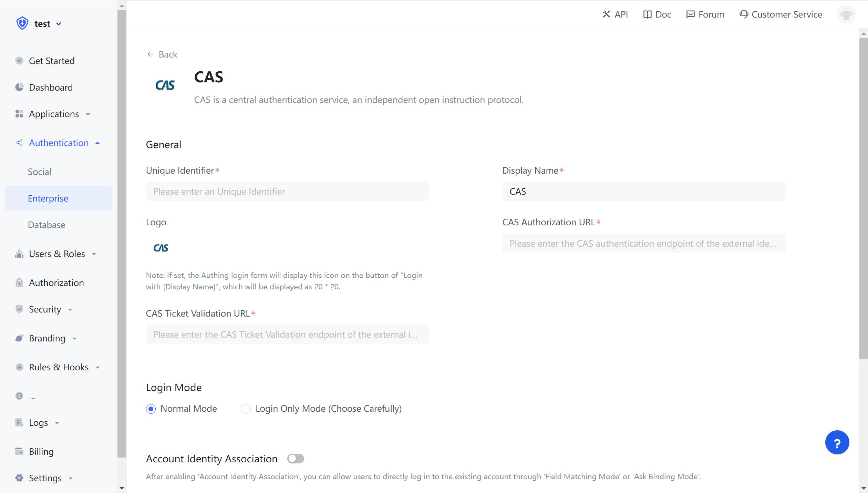Select Normal Mode radio button
The height and width of the screenshot is (493, 868).
pos(151,409)
